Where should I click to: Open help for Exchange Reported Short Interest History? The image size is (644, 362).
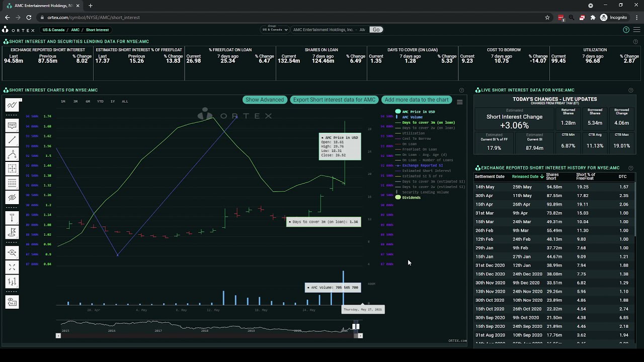(x=631, y=168)
